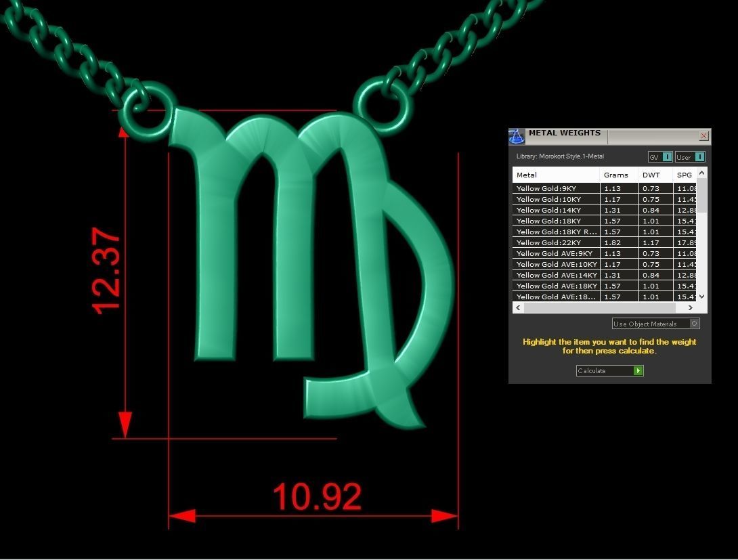Select the Yellow Gold:9KY row
Image resolution: width=738 pixels, height=560 pixels.
[605, 188]
